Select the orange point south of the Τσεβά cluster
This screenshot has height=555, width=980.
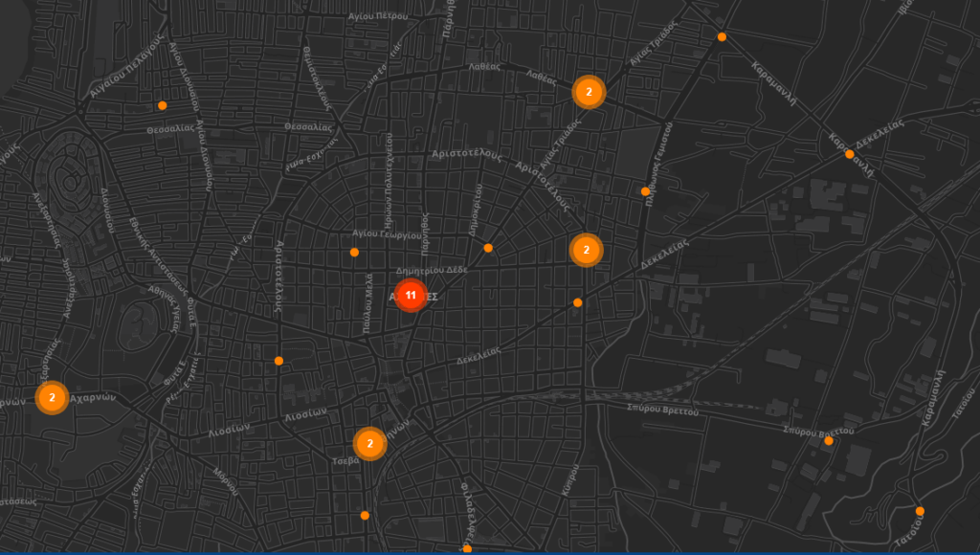click(365, 516)
